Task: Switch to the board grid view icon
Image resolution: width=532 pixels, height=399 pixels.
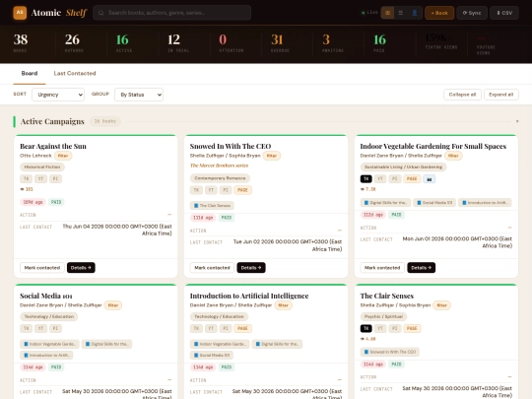Action: click(387, 13)
